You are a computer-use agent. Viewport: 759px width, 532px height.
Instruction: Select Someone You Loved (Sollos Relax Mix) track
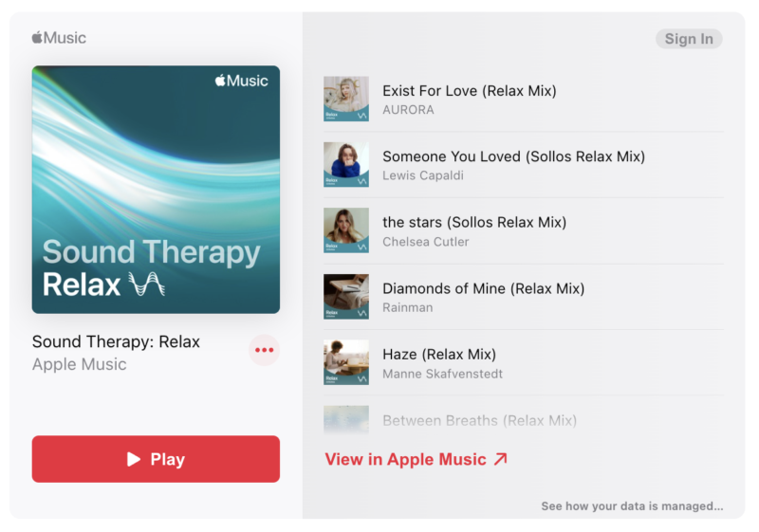(524, 164)
